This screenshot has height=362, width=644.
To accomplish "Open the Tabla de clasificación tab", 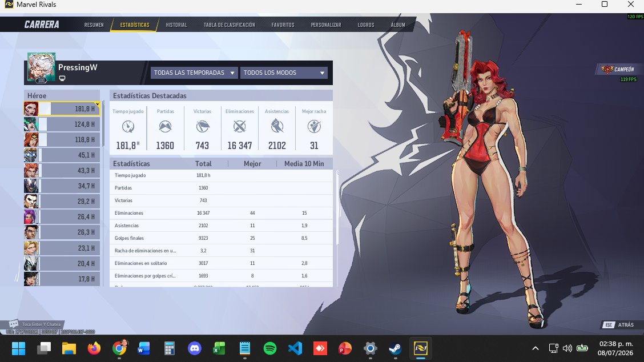I will tap(229, 25).
